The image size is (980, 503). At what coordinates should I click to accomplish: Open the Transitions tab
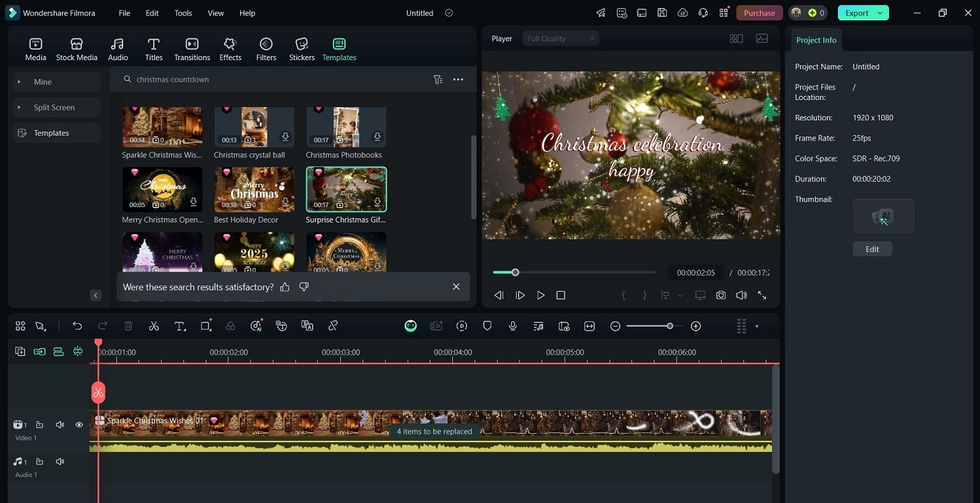192,50
